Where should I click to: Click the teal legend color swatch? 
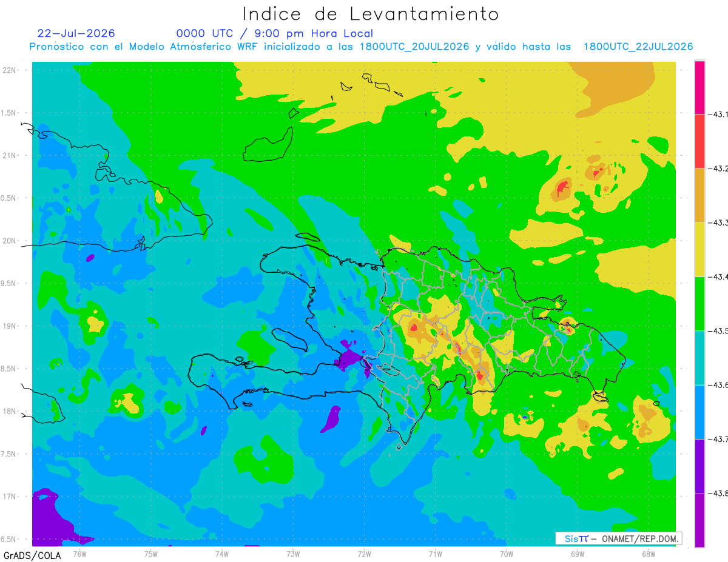699,358
